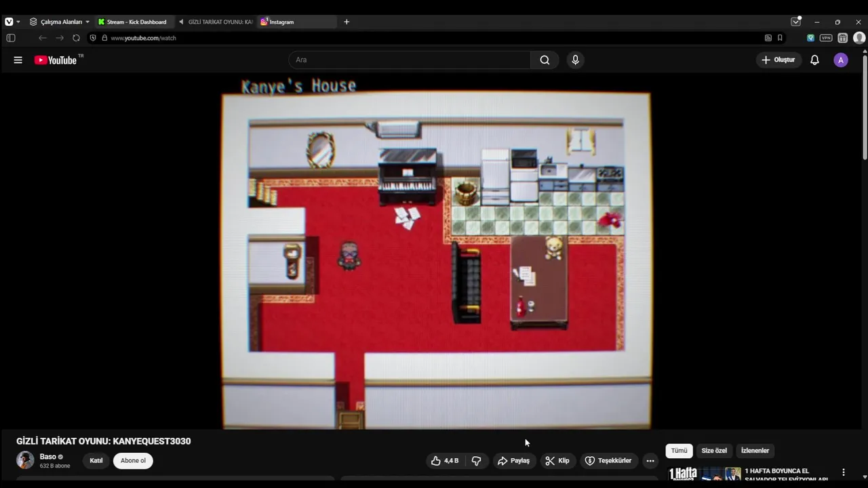Screen dimensions: 868x488
Task: Like the video (4,4 B)
Action: tap(445, 461)
